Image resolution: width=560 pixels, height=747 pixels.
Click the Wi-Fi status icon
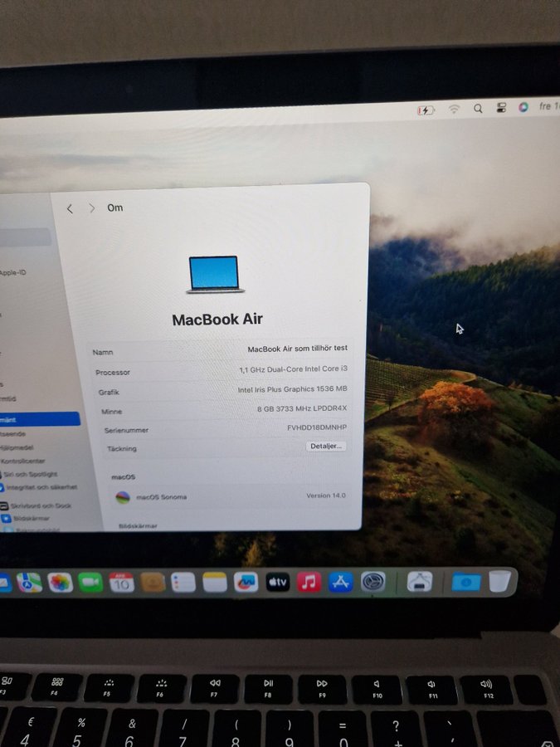454,109
